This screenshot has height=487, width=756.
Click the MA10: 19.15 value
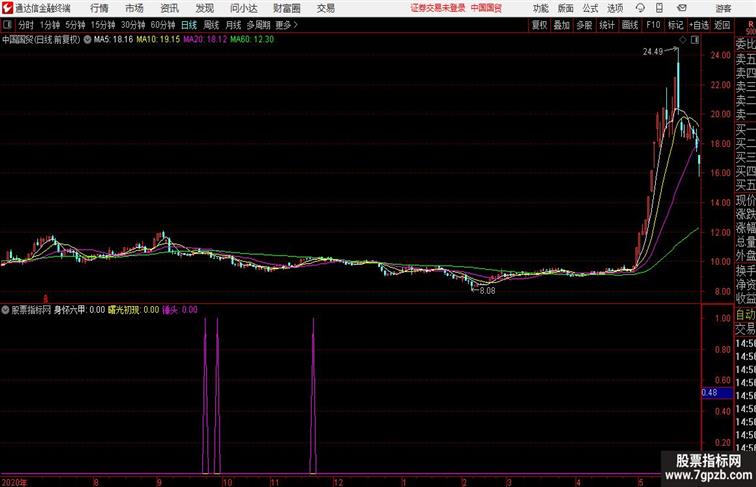point(158,40)
